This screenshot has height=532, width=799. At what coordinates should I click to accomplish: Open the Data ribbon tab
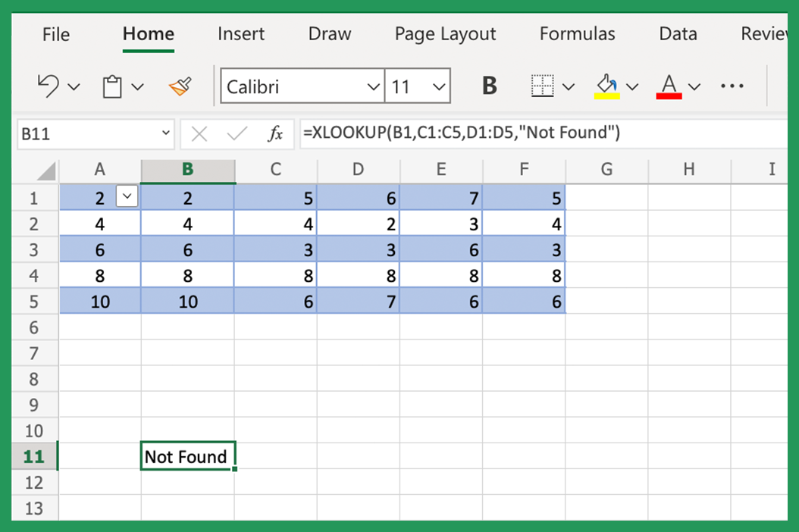pos(677,34)
